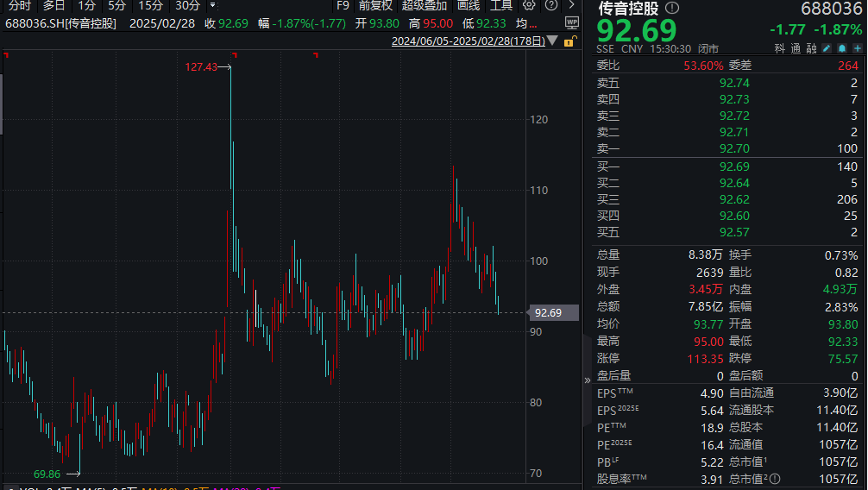Screen dimensions: 868x490
Task: Click the WP monitor icon
Action: click(572, 22)
